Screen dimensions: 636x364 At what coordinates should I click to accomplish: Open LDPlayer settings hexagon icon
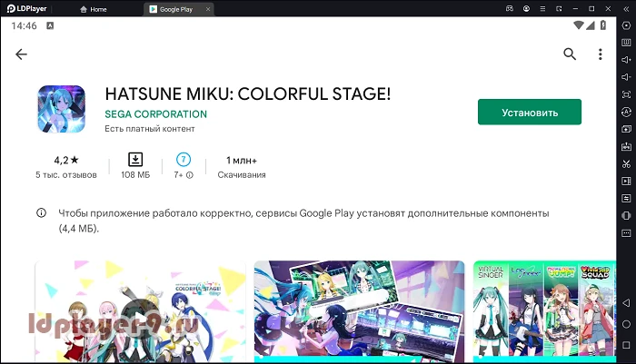click(x=626, y=25)
